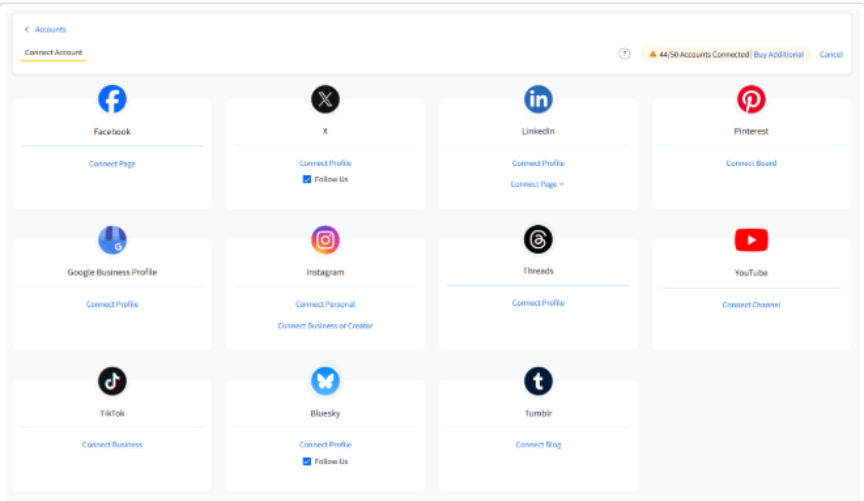Screen dimensions: 864x501
Task: Click the Threads logo icon
Action: 538,240
